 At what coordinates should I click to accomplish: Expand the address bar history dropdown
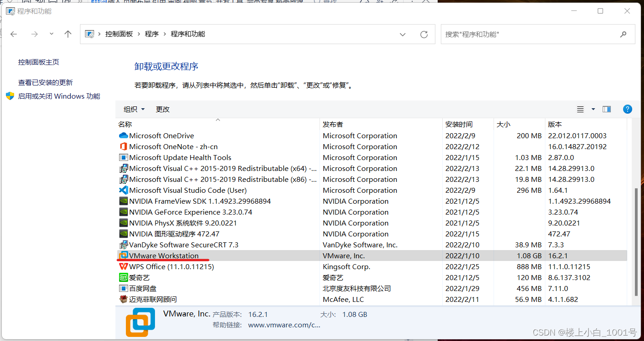tap(403, 35)
